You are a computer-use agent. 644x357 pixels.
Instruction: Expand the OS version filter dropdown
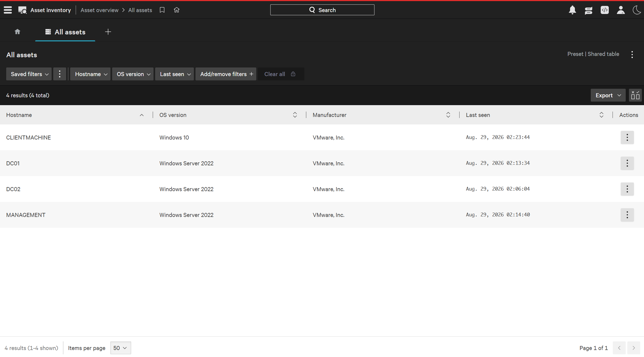pos(133,74)
